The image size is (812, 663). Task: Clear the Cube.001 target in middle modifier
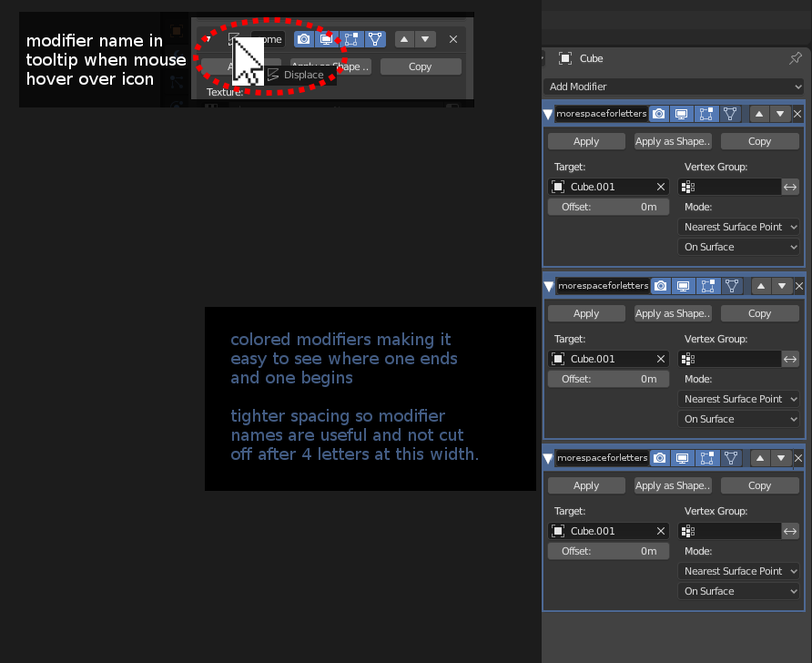(x=661, y=359)
